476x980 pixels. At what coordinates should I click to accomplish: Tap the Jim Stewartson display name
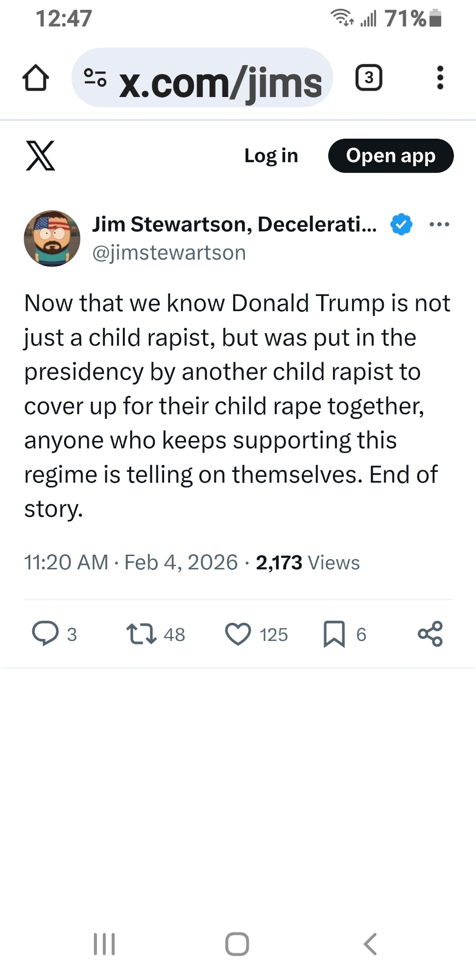[234, 224]
